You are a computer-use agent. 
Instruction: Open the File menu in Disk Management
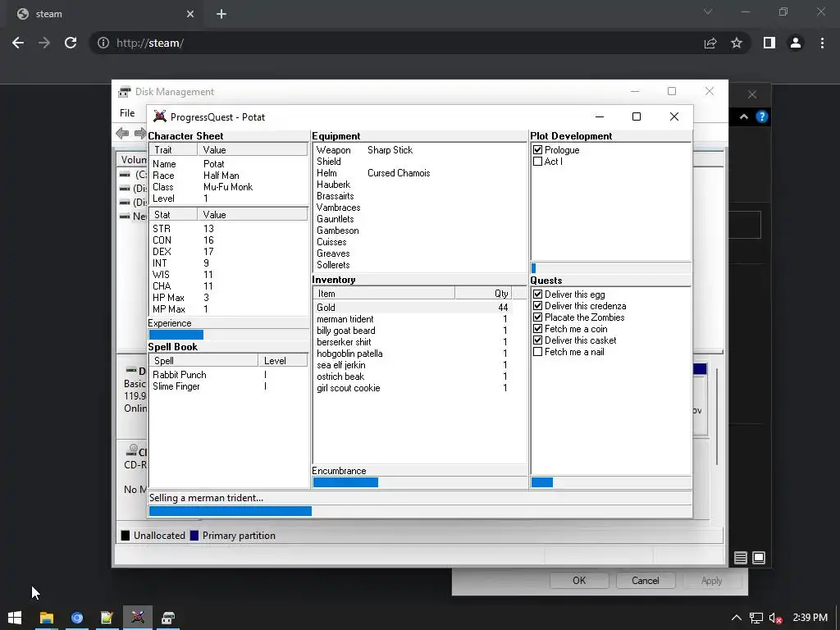pos(127,113)
